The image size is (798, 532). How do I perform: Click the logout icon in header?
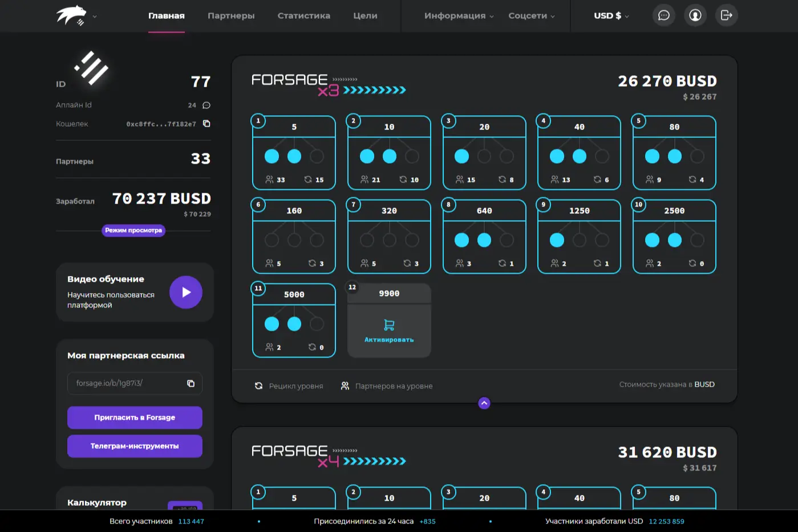(x=726, y=15)
